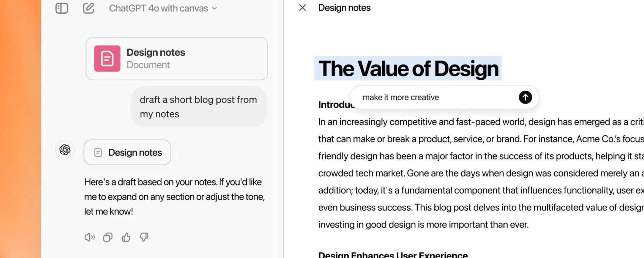
Task: Toggle the sidebar panel icon
Action: (x=62, y=8)
